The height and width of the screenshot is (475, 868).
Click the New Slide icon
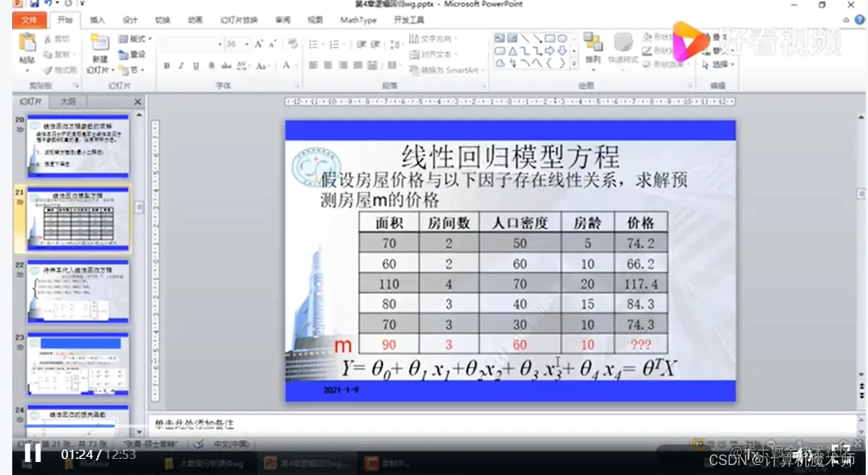101,43
